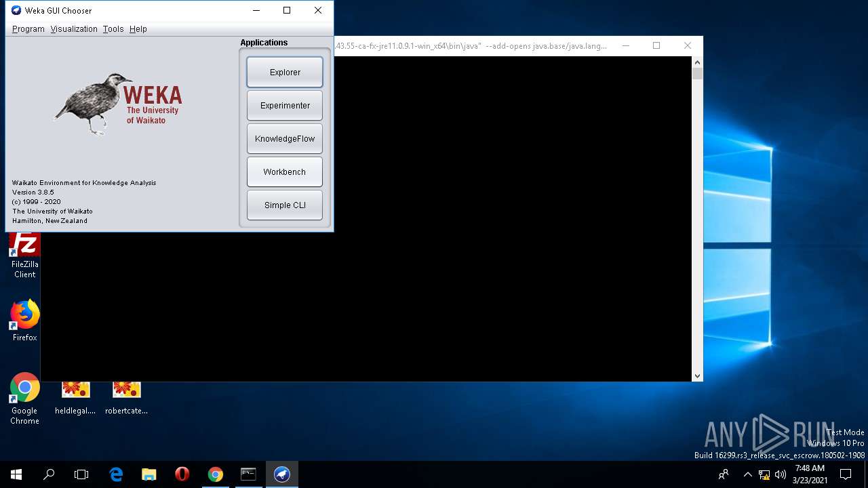Select the Google Chrome desktop shortcut
The height and width of the screenshot is (488, 868).
25,399
